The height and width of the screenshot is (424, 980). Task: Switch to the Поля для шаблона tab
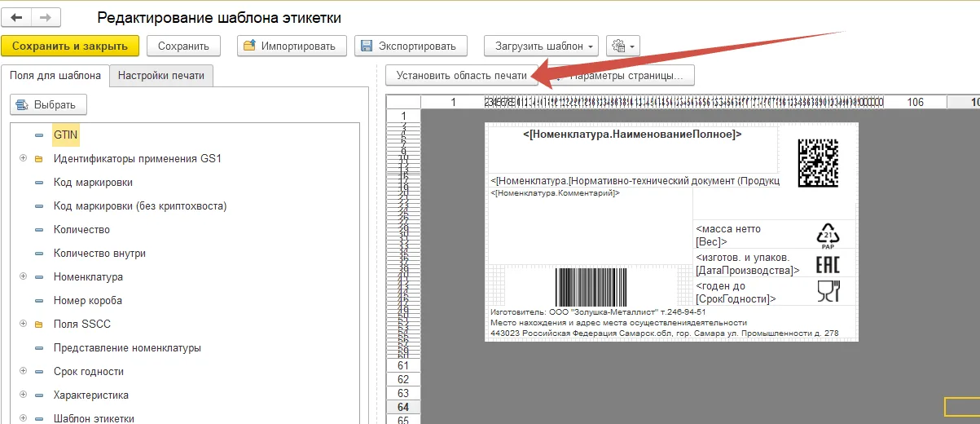(x=55, y=76)
